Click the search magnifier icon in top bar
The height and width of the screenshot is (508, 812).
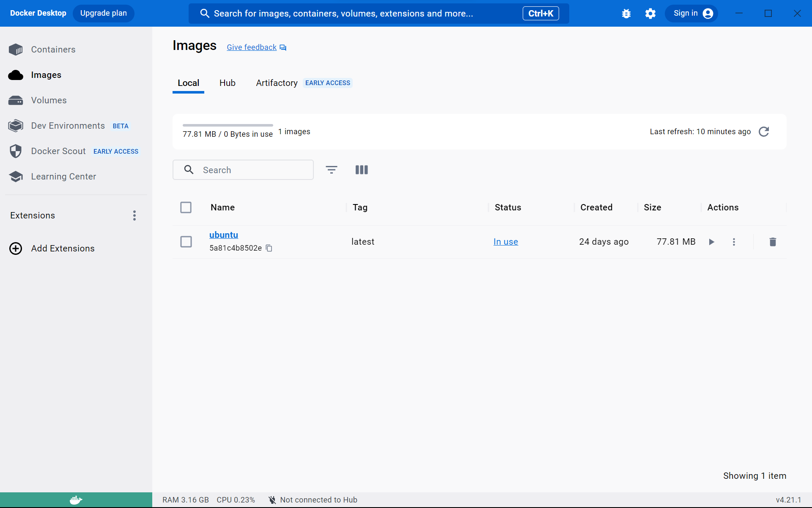(205, 14)
